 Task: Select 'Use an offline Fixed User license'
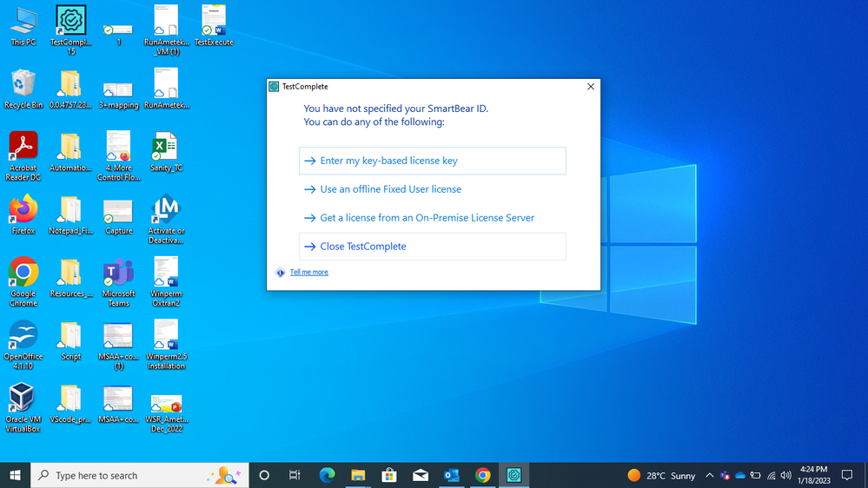(390, 189)
